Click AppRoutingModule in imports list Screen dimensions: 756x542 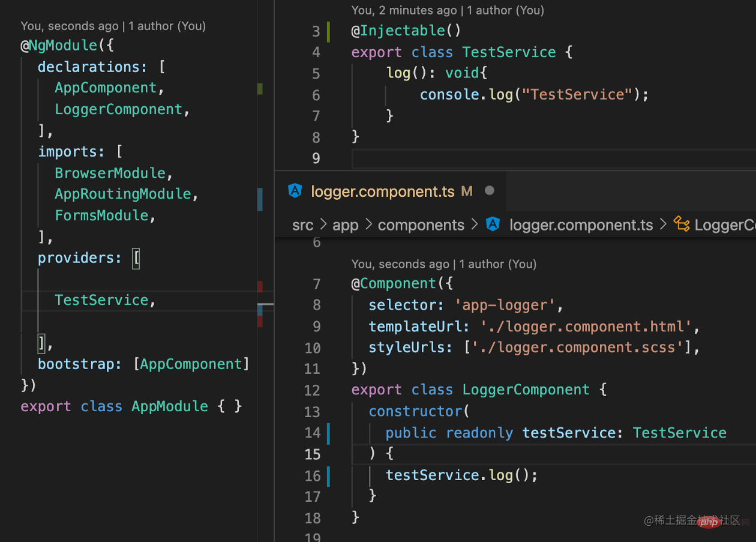pyautogui.click(x=122, y=194)
